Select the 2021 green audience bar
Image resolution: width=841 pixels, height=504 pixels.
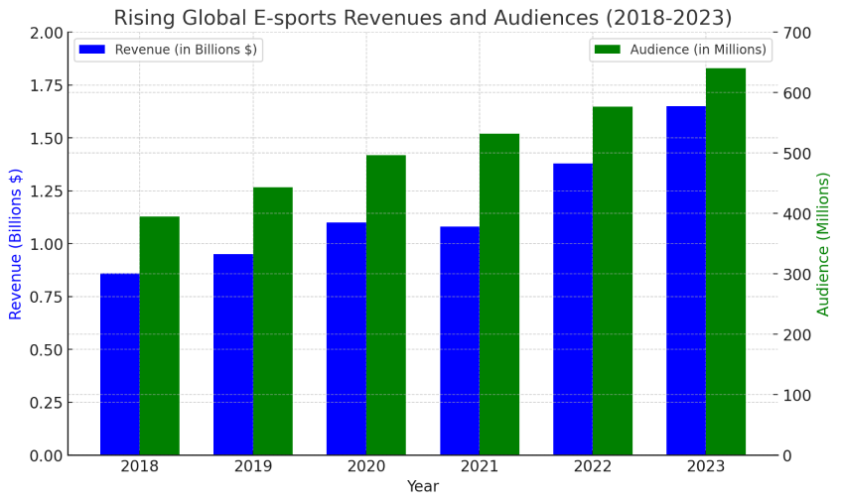click(x=499, y=294)
